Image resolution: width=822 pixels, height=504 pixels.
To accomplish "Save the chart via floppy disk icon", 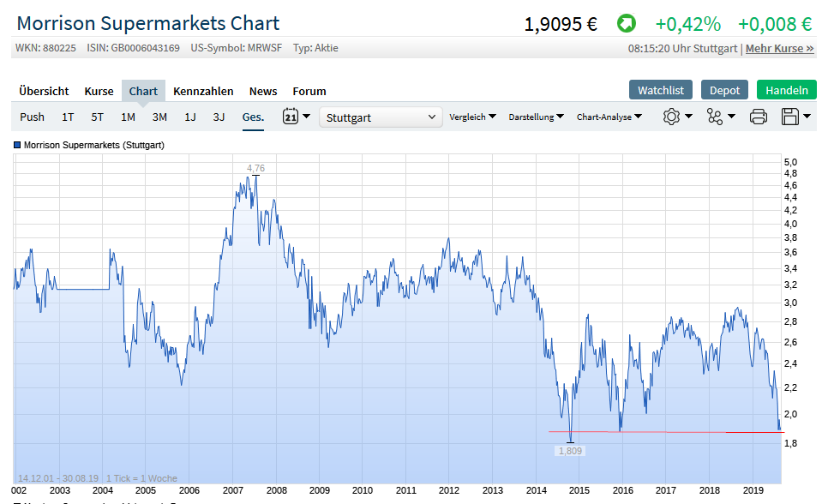I will pos(789,117).
